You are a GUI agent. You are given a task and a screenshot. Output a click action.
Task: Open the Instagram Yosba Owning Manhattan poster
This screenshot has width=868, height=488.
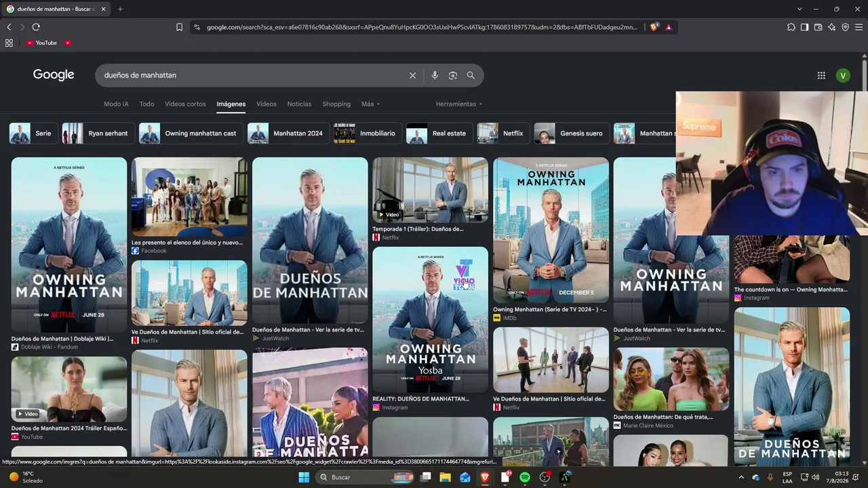point(430,319)
